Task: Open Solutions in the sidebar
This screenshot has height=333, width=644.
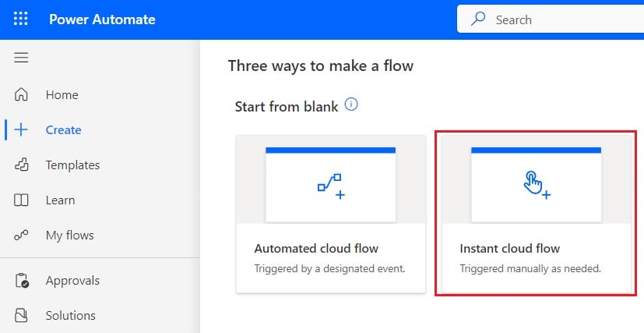Action: pyautogui.click(x=71, y=316)
